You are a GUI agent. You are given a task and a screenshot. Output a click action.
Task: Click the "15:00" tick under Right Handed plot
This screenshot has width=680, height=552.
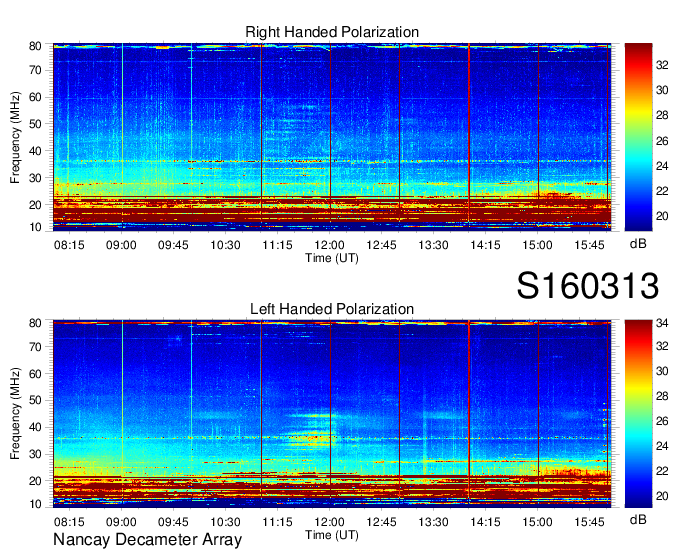coord(537,245)
